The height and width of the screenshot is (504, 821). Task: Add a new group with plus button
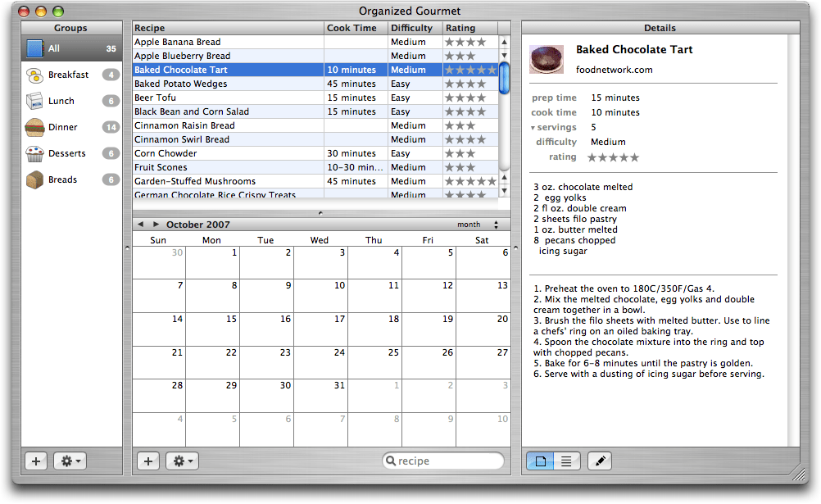pyautogui.click(x=36, y=461)
